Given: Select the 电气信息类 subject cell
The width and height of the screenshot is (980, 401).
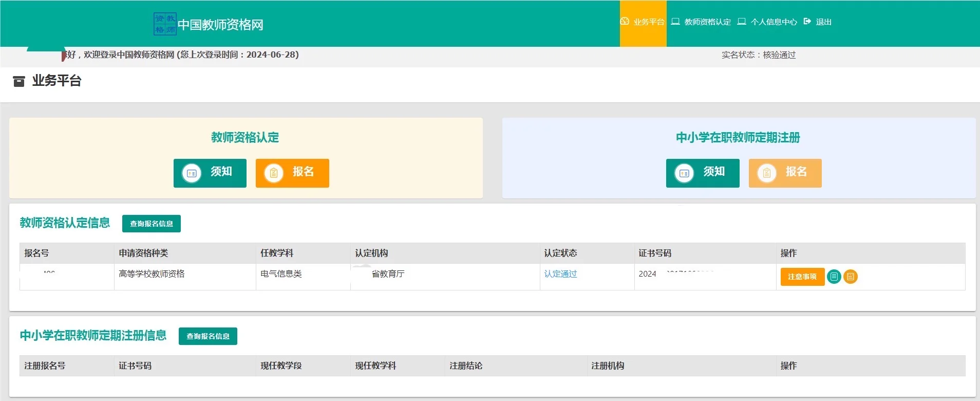Looking at the screenshot, I should (x=303, y=277).
